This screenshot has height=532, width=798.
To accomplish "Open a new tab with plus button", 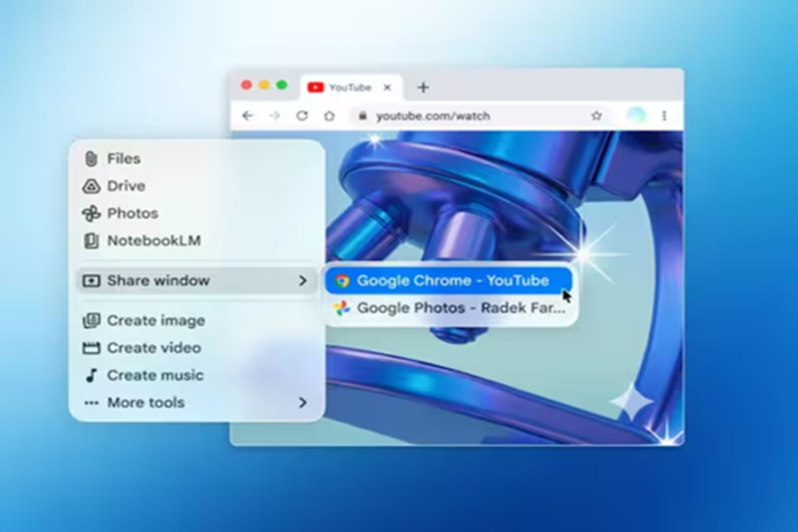I will tap(423, 87).
